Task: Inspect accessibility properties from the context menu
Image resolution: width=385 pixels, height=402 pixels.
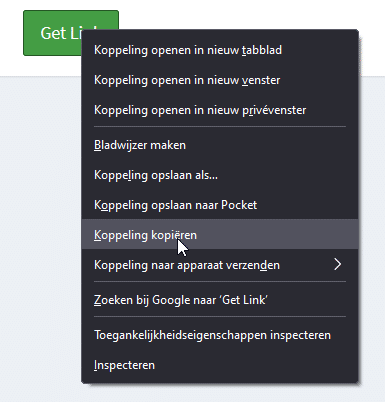Action: (x=220, y=335)
